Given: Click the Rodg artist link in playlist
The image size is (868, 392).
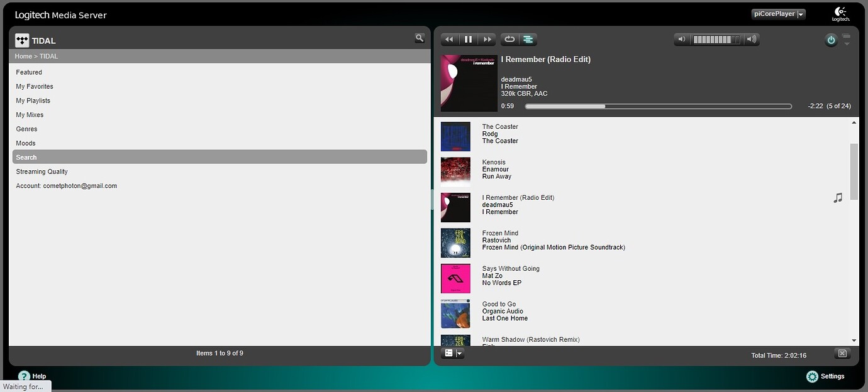Looking at the screenshot, I should (490, 134).
